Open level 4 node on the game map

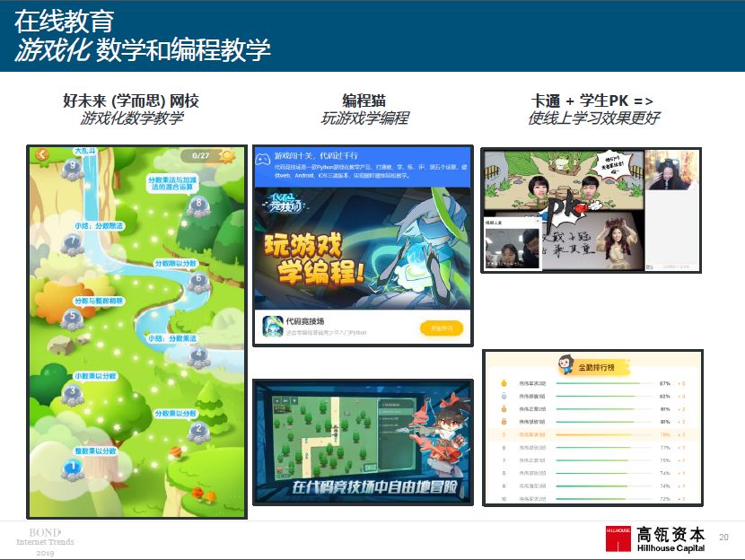click(198, 356)
